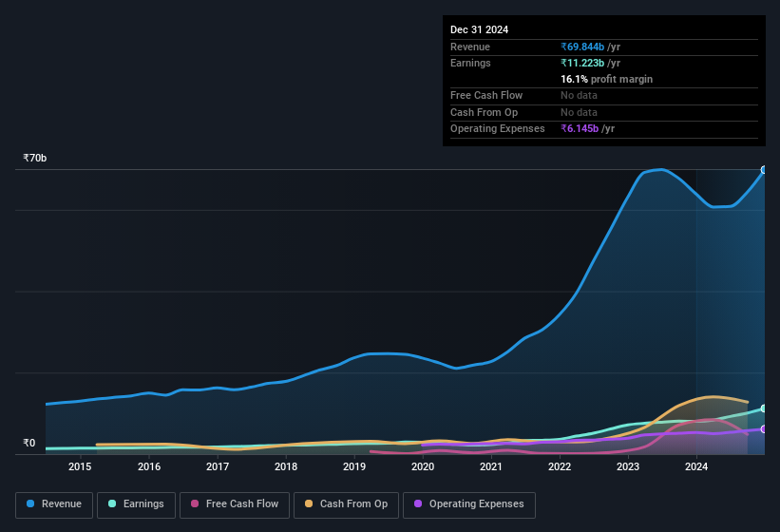Click the ₹69.844b revenue value
The height and width of the screenshot is (532, 780).
coord(582,47)
